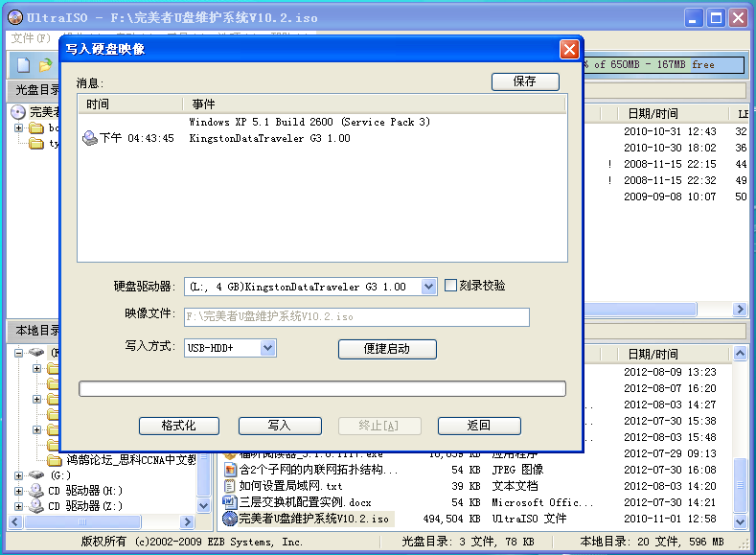Image resolution: width=756 pixels, height=555 pixels.
Task: Expand the CD 驱动器 (Z:) node
Action: [18, 506]
